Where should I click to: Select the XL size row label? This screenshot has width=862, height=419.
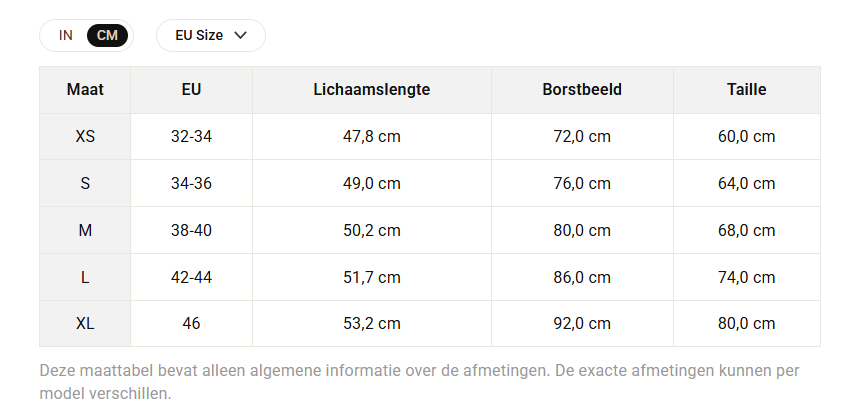click(x=85, y=323)
